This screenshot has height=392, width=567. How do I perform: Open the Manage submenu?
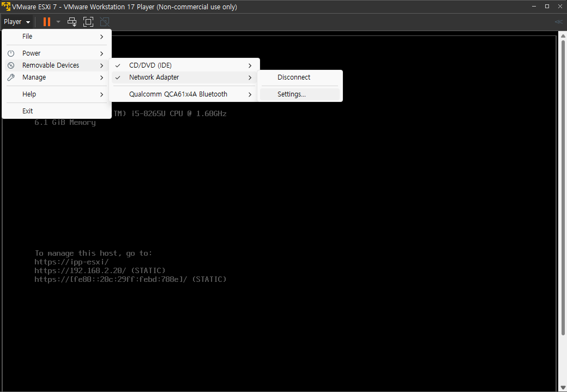(56, 77)
